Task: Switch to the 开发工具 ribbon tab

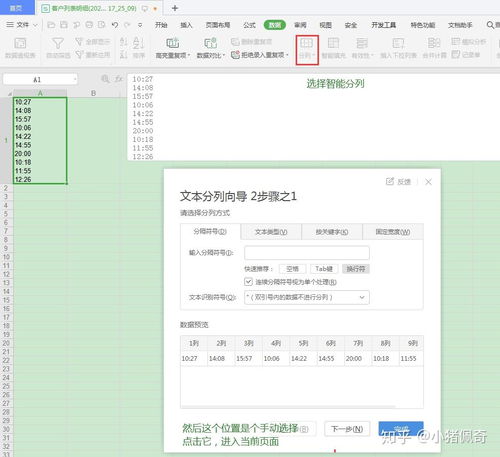Action: pyautogui.click(x=384, y=25)
